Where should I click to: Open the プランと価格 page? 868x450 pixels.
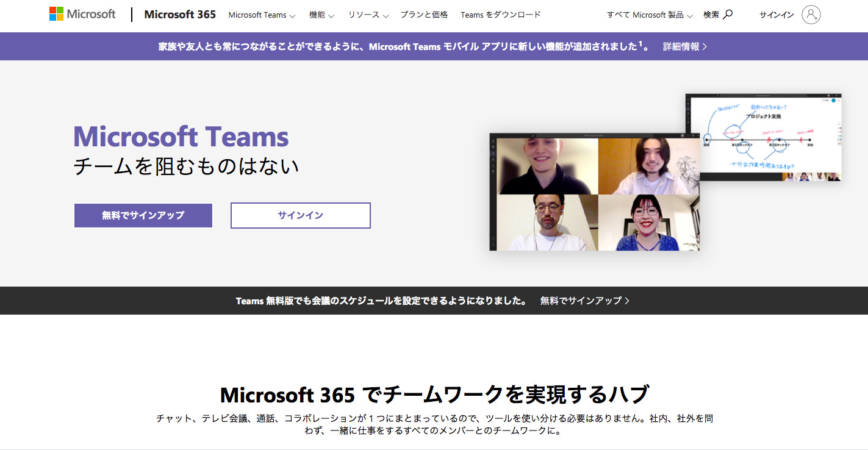tap(424, 15)
